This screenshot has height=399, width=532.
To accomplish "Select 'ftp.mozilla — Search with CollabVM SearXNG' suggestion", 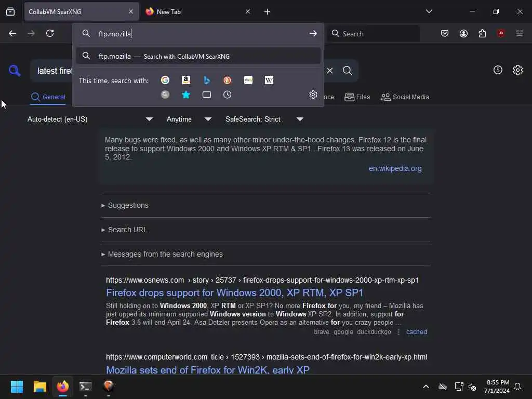I will tap(198, 56).
